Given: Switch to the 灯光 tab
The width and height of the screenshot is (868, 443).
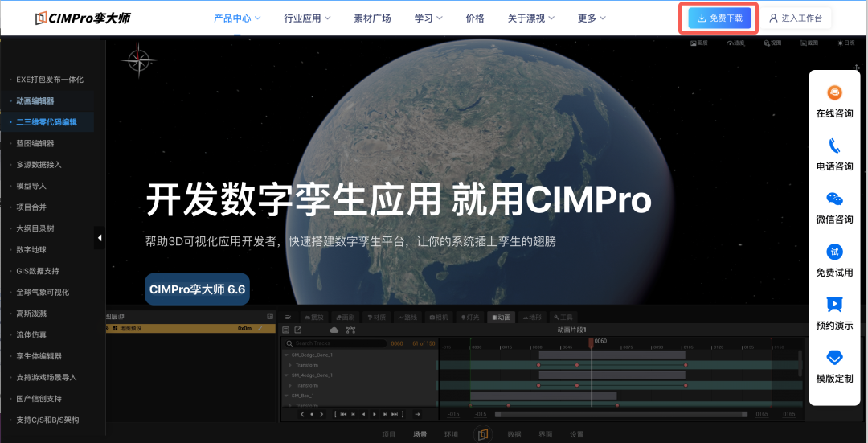Looking at the screenshot, I should click(470, 318).
